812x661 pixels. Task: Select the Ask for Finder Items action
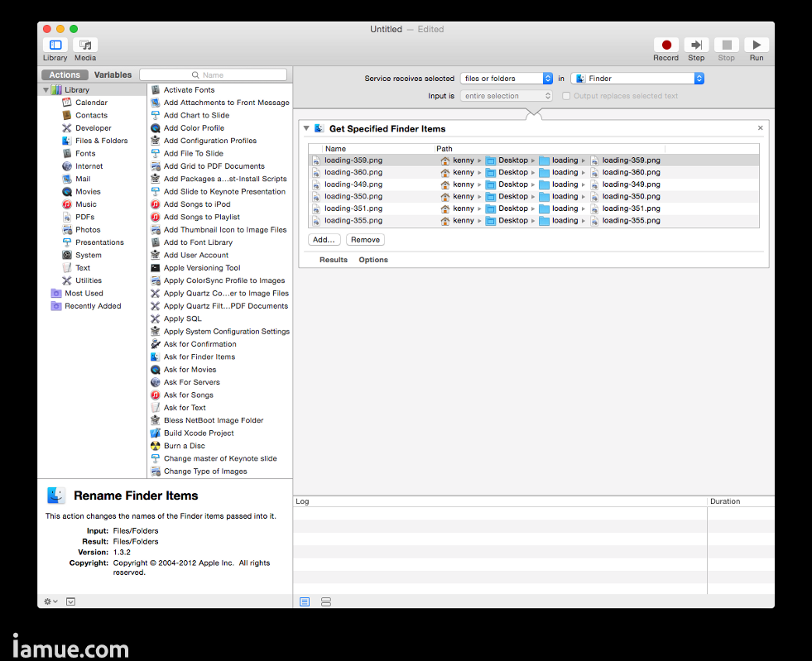199,357
